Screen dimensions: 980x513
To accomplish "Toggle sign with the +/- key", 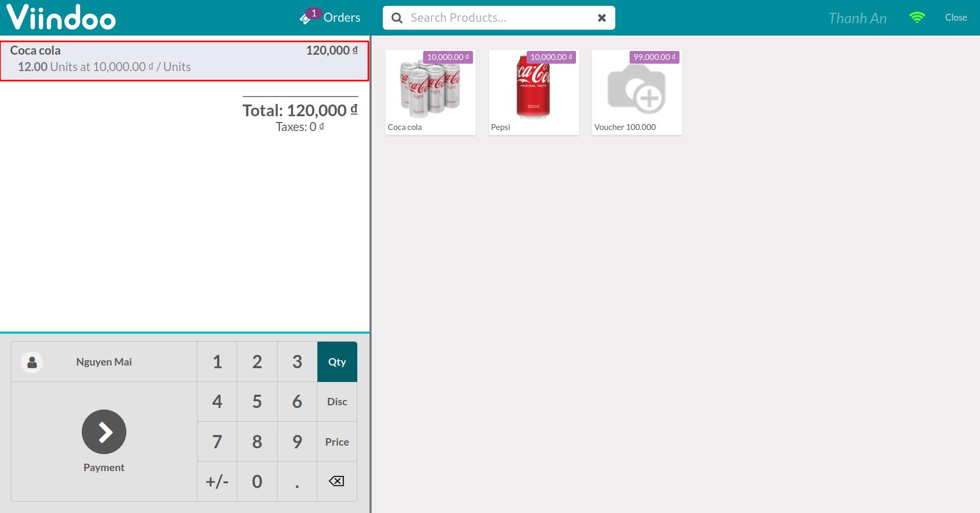I will coord(217,481).
